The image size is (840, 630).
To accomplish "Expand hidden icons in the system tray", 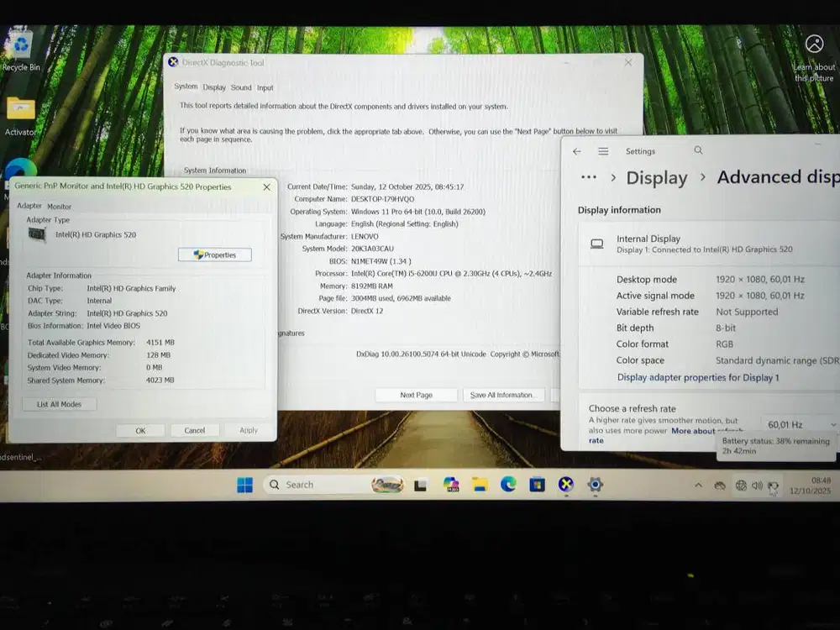I will coord(698,485).
